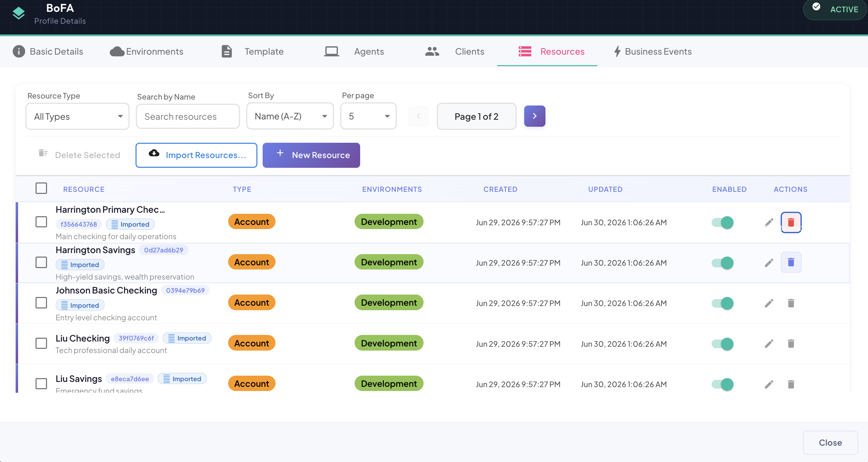Switch to the Basic Details tab

pyautogui.click(x=48, y=52)
